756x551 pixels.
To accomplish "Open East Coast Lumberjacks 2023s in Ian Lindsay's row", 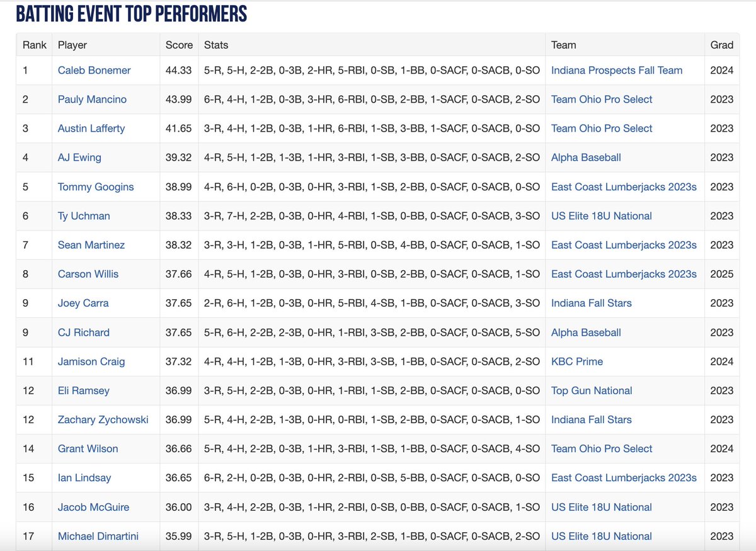I will [x=624, y=478].
